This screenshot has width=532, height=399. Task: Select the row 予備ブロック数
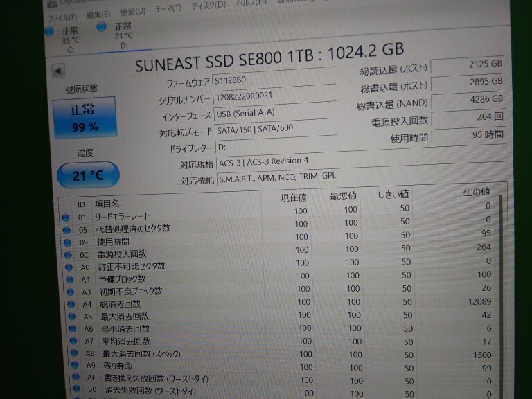280,277
